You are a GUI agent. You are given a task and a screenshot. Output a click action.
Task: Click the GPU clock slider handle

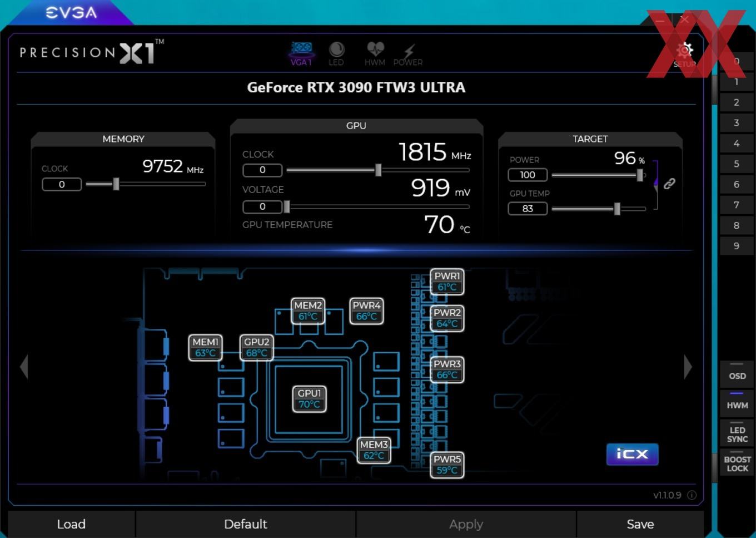[x=379, y=170]
